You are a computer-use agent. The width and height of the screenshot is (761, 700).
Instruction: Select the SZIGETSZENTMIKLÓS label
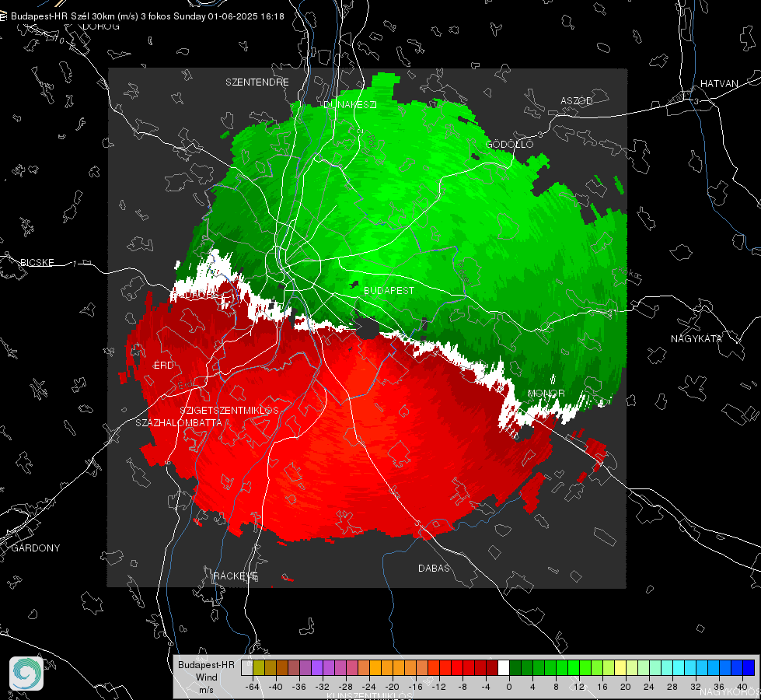click(229, 410)
